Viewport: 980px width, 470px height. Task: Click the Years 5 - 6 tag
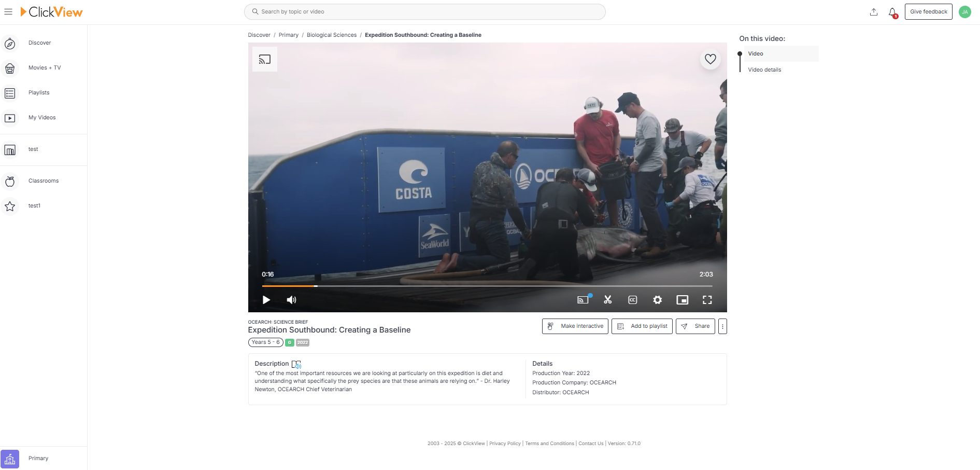click(266, 342)
